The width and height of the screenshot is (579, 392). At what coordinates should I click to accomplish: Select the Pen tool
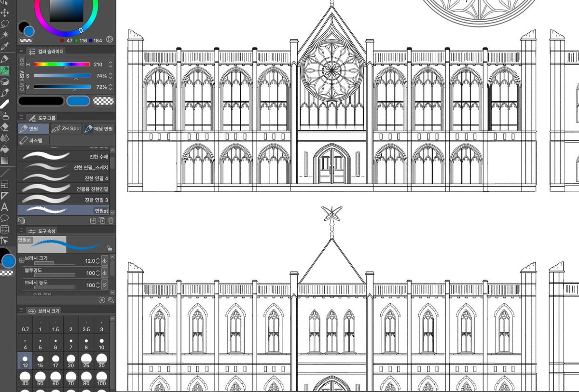click(5, 59)
